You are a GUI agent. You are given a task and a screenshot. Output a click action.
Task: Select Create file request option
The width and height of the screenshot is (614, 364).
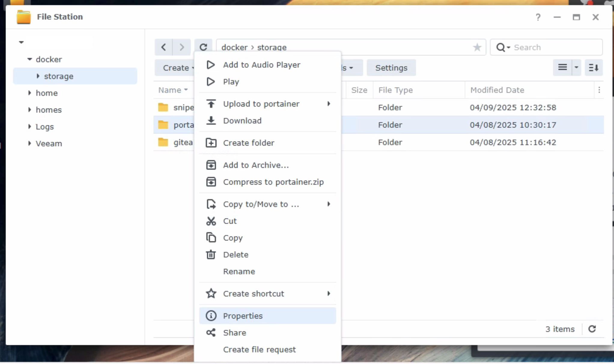pos(267,350)
